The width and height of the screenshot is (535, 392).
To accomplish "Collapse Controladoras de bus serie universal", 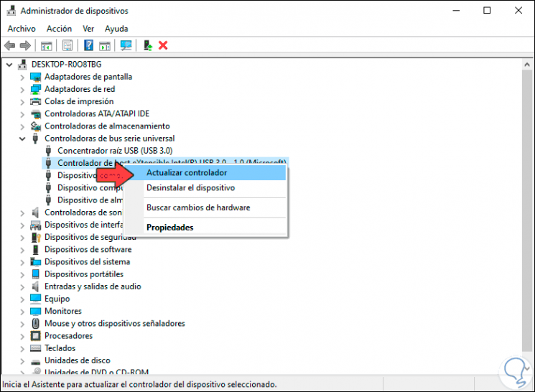I will click(22, 139).
